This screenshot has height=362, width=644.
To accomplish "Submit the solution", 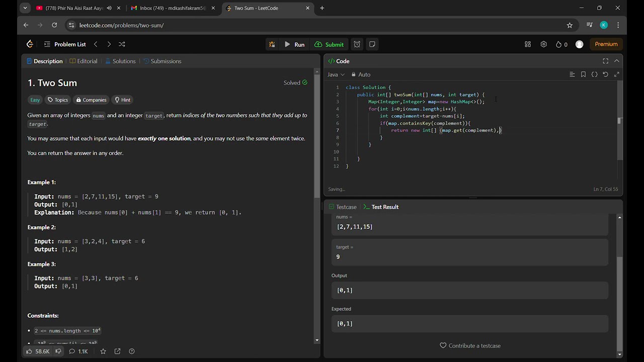I will pos(329,44).
